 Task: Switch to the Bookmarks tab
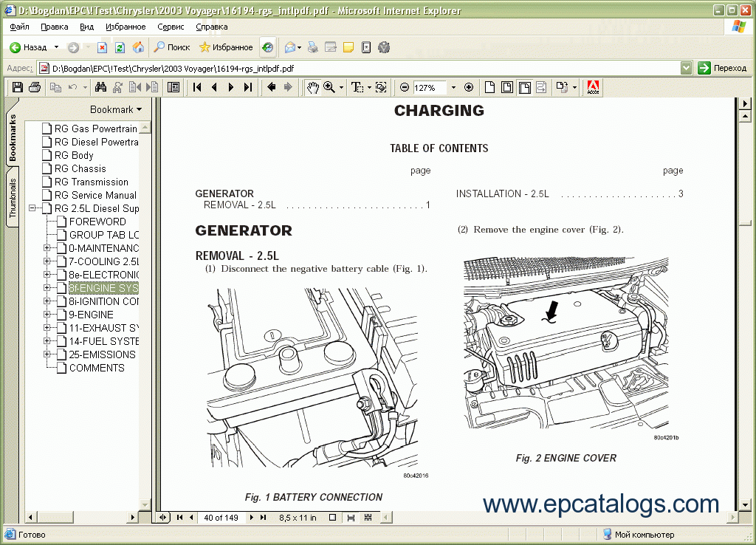pyautogui.click(x=12, y=138)
